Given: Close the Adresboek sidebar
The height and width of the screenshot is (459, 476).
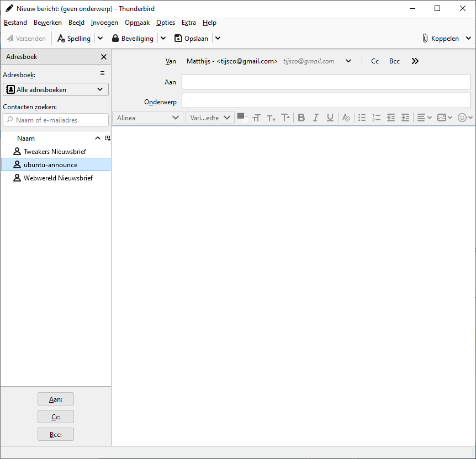Looking at the screenshot, I should [104, 57].
